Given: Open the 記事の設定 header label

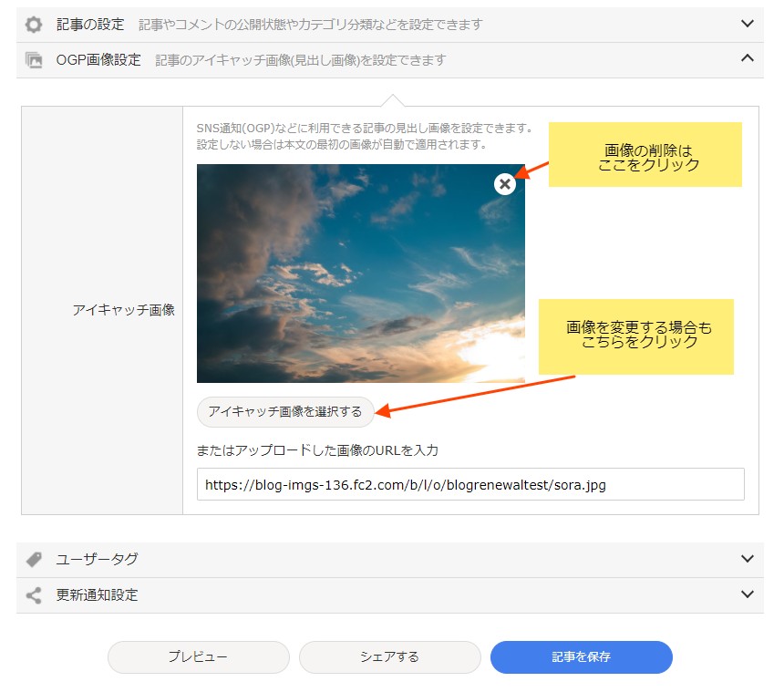Looking at the screenshot, I should [x=90, y=25].
